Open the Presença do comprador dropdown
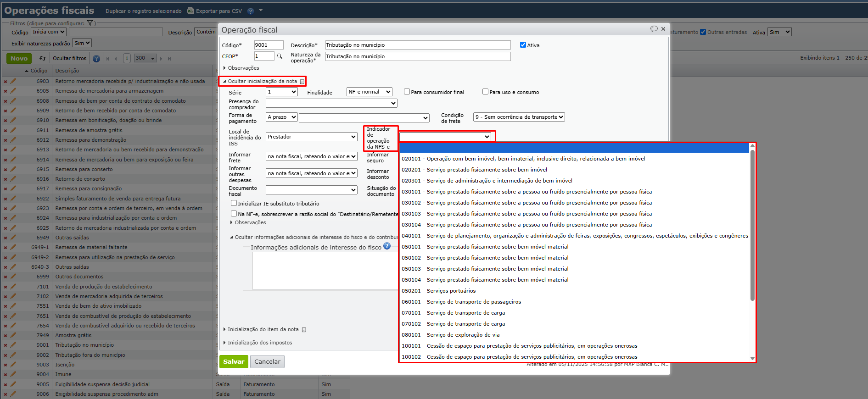The height and width of the screenshot is (399, 868). pyautogui.click(x=331, y=104)
